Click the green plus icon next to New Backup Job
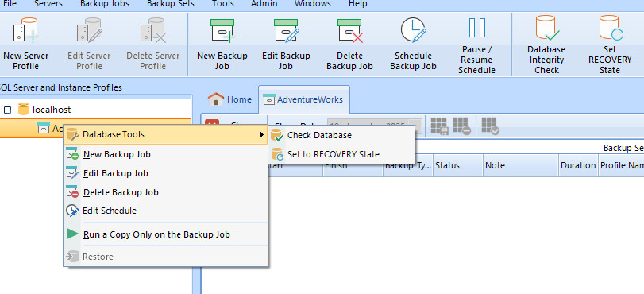This screenshot has height=294, width=644. pyautogui.click(x=72, y=154)
